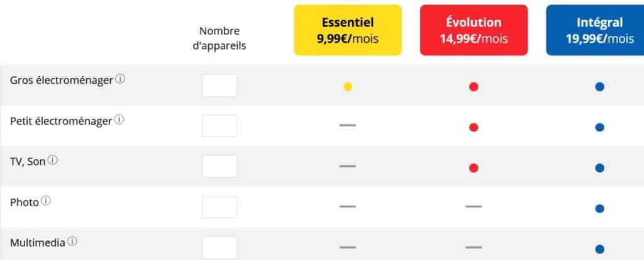Activate the Multimedia number of devices field
Screen dimensions: 644x260
[x=219, y=247]
